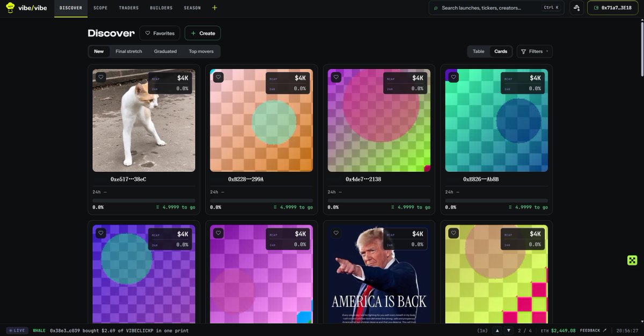
Task: Favorite the 0x4de7···2138 card with the heart
Action: (336, 77)
